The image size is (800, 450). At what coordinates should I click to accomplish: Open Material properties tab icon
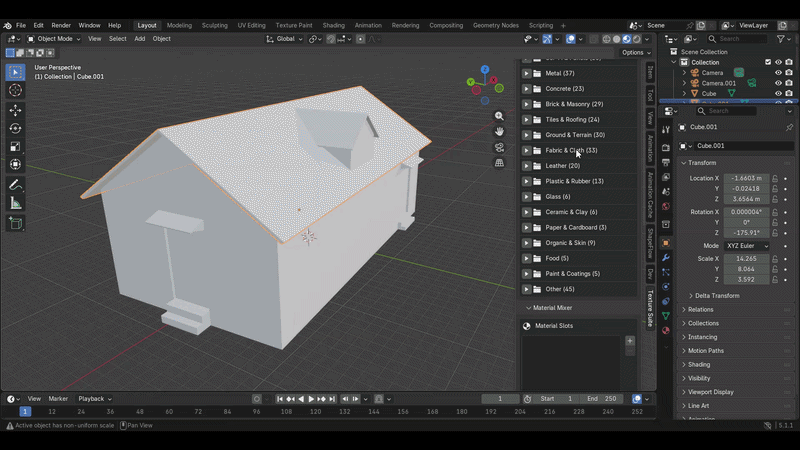coord(666,331)
